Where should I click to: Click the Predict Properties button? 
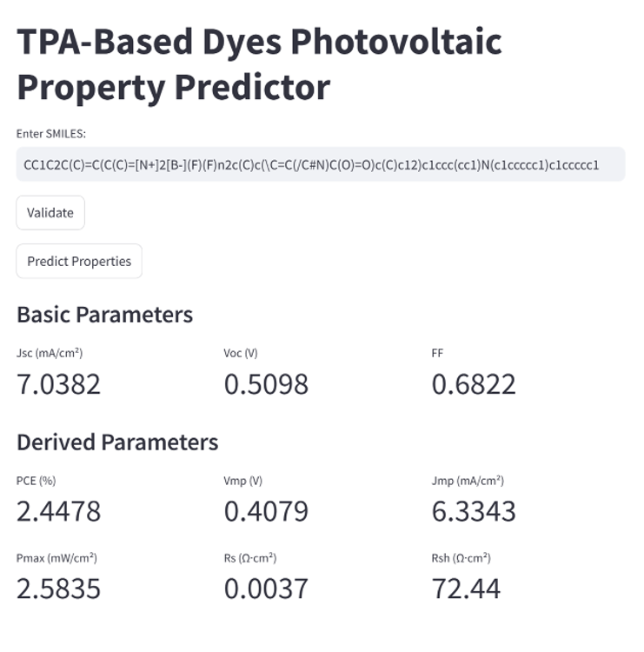click(79, 261)
